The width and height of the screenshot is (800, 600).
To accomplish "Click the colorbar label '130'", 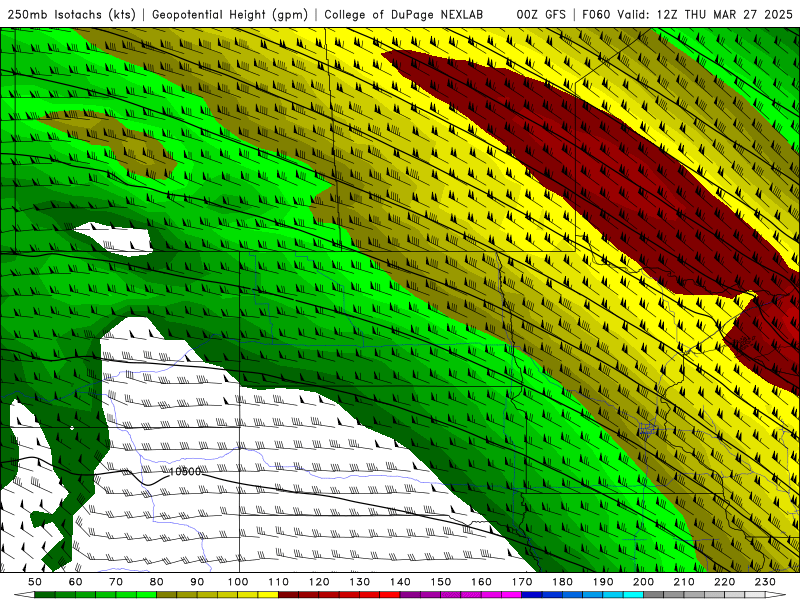I will [x=360, y=582].
